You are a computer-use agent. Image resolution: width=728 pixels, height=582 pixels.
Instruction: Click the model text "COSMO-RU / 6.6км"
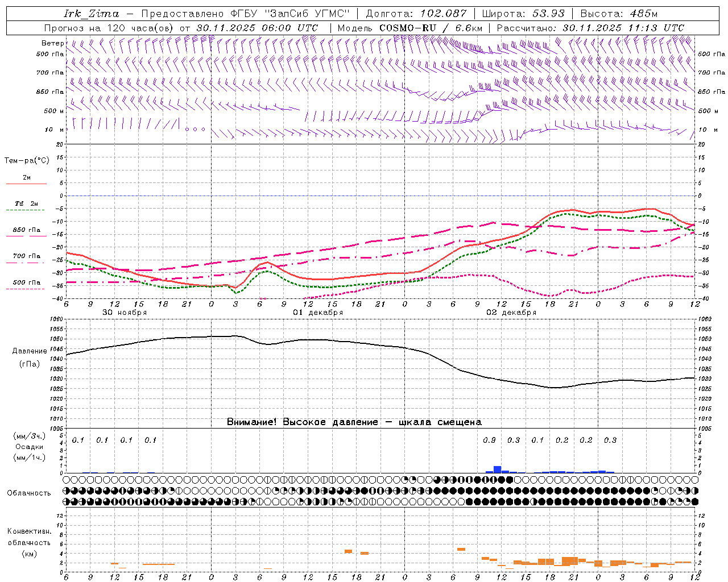431,28
